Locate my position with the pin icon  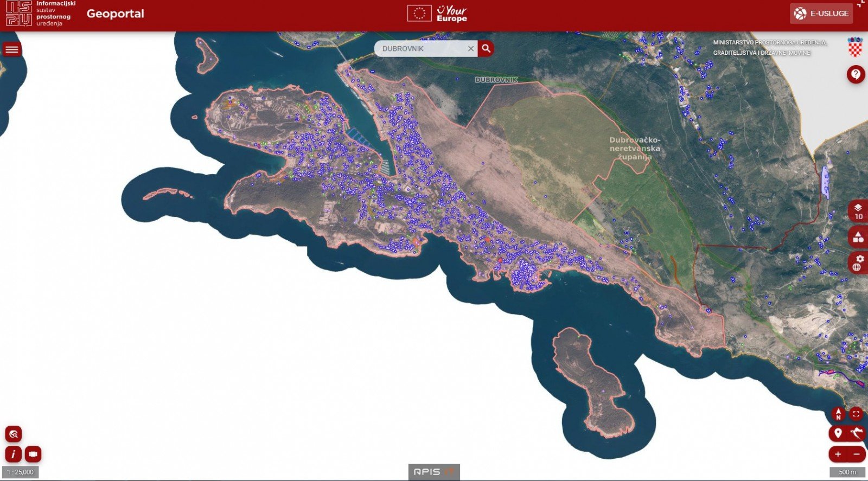838,433
